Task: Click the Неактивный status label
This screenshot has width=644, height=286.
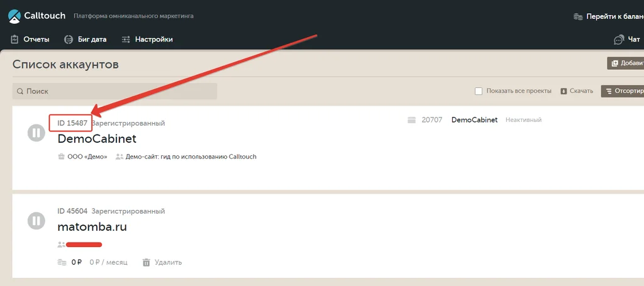Action: [x=524, y=120]
